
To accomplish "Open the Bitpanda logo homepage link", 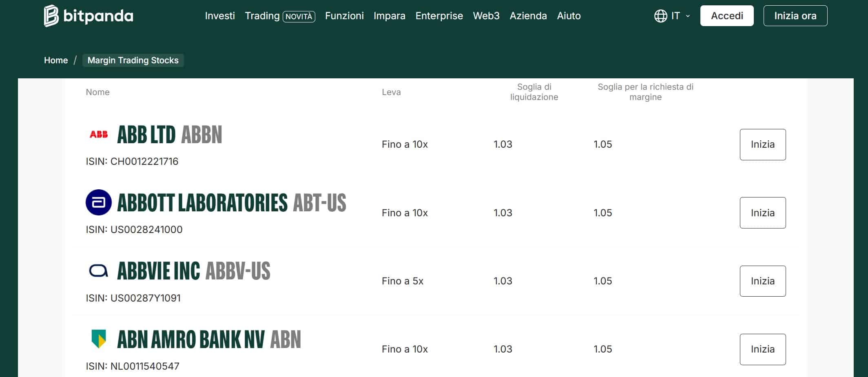I will [89, 16].
